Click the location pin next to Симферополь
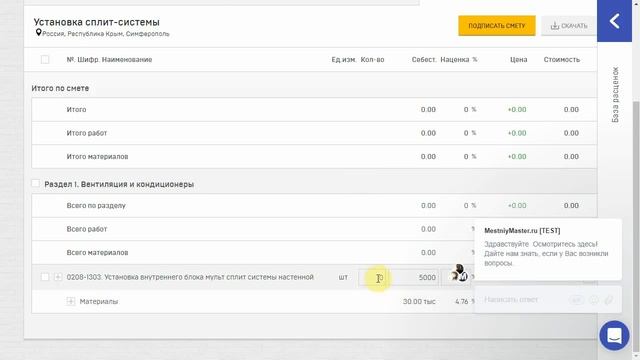Viewport: 640px width, 360px height. 38,33
